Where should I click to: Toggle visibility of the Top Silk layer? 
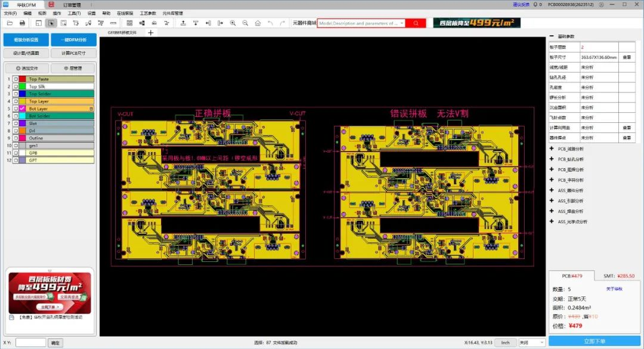click(15, 87)
